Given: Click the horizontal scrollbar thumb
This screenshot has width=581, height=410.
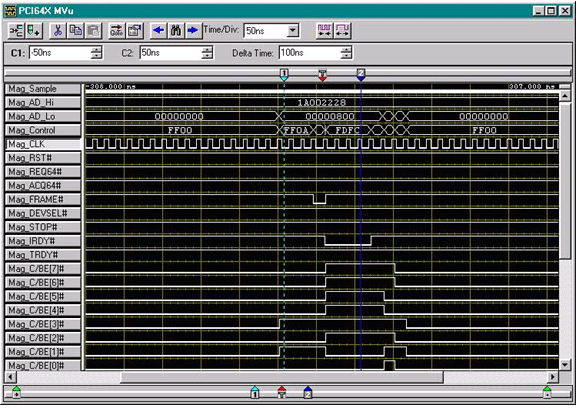Looking at the screenshot, I should point(282,377).
